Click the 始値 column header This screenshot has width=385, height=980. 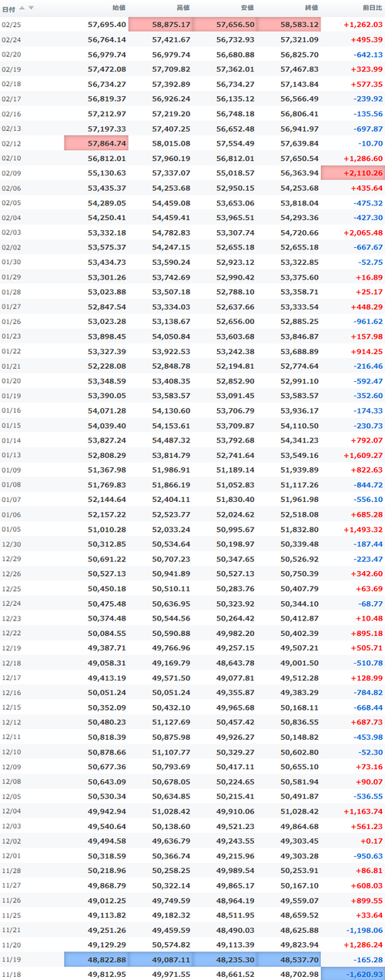click(x=119, y=7)
